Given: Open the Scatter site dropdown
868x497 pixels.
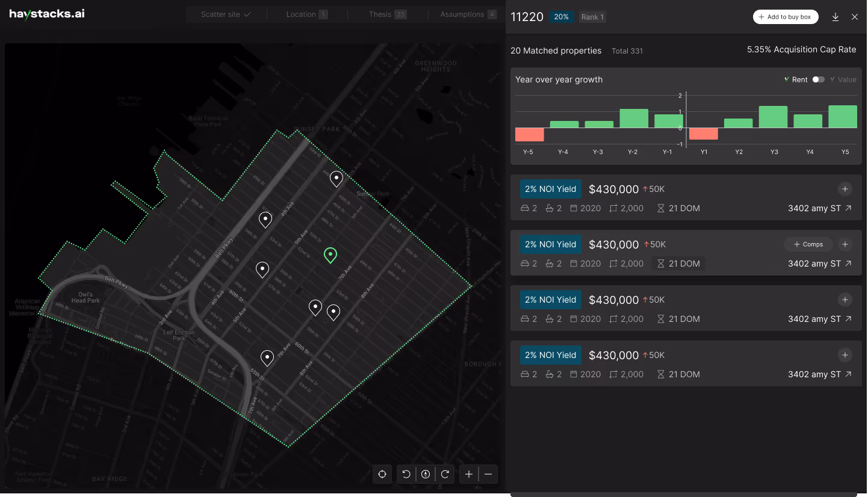Looking at the screenshot, I should (x=226, y=14).
